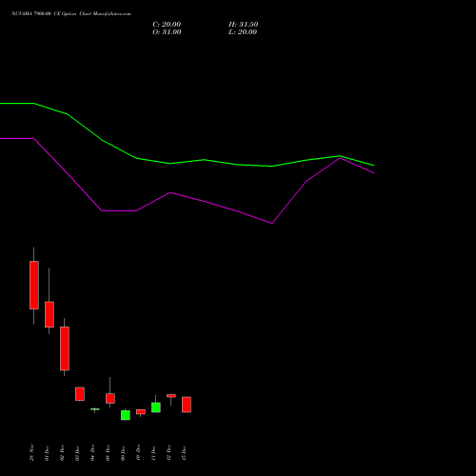The width and height of the screenshot is (476, 476).
Task: Select the small red candle above 03 Dec
Action: 80,394
